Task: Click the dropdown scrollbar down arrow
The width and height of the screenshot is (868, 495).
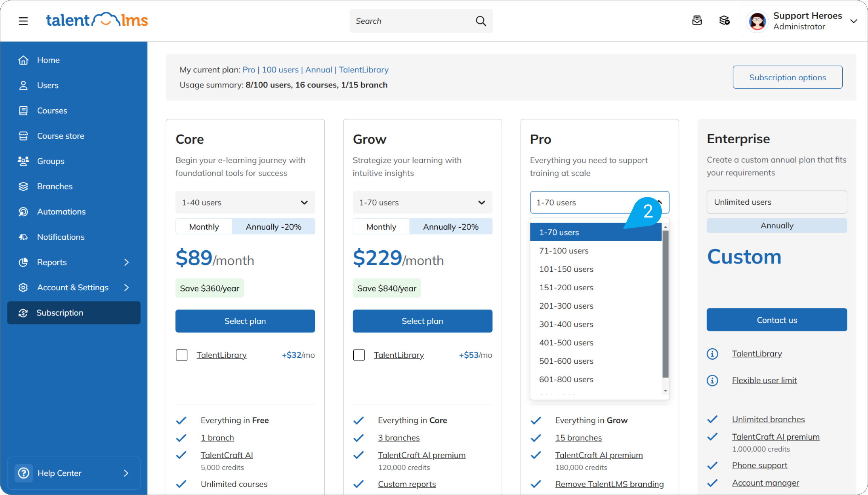Action: pyautogui.click(x=666, y=391)
